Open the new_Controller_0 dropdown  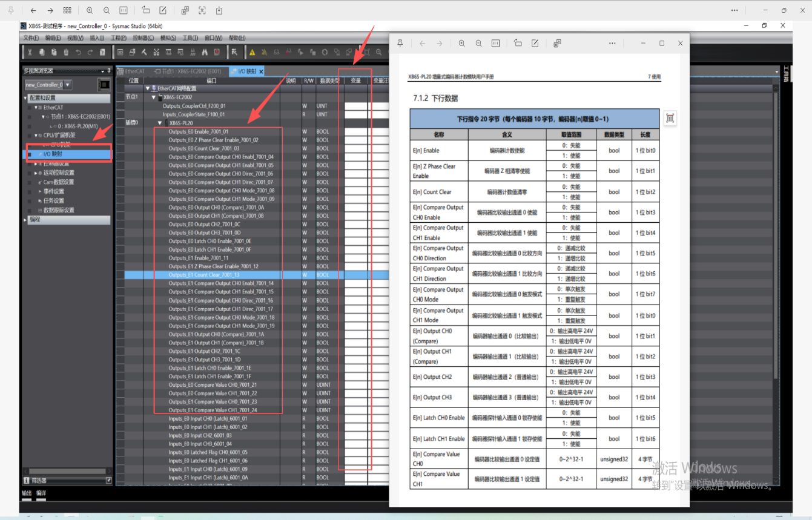(x=67, y=85)
